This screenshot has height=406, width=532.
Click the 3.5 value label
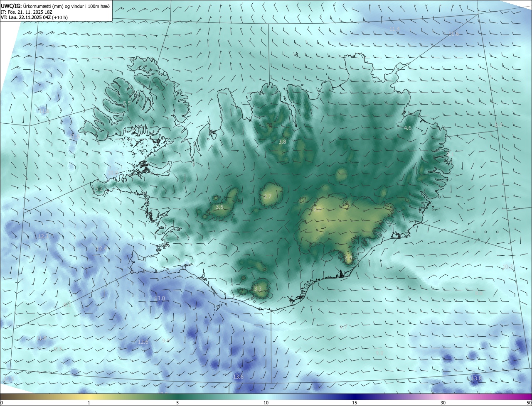click(x=219, y=207)
